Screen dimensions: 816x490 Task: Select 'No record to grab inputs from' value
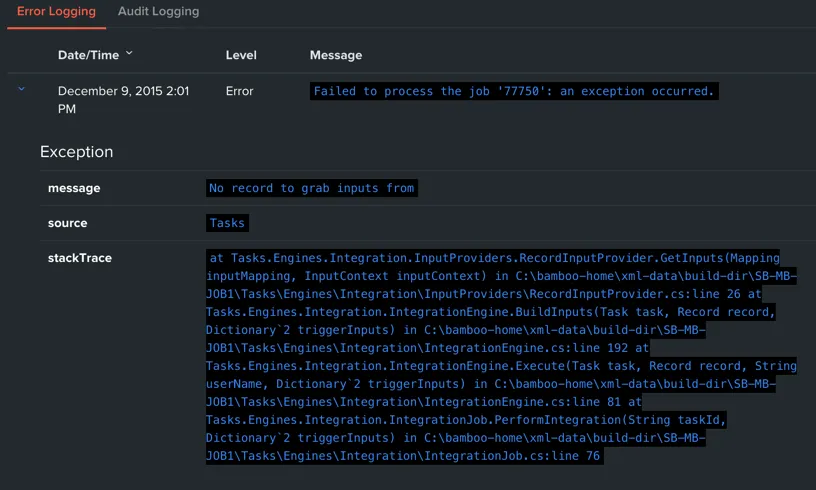(x=312, y=188)
